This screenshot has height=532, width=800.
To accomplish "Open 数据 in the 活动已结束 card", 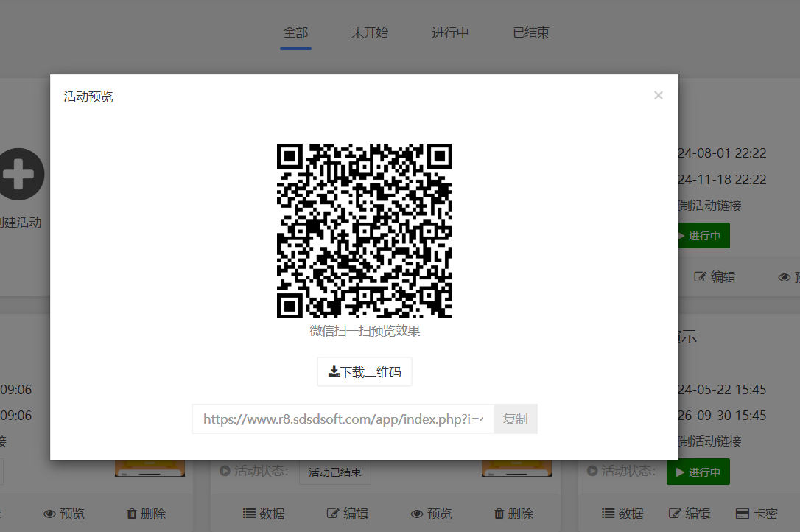I will click(x=264, y=513).
